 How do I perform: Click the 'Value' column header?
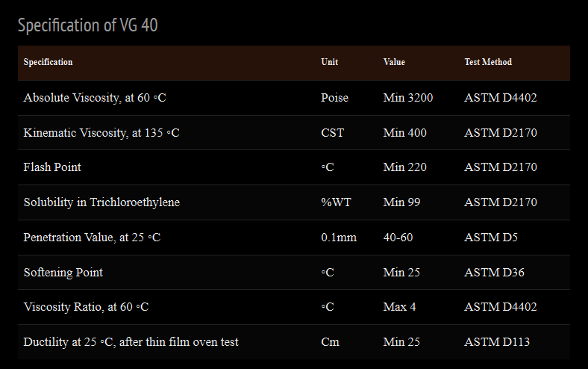(394, 62)
